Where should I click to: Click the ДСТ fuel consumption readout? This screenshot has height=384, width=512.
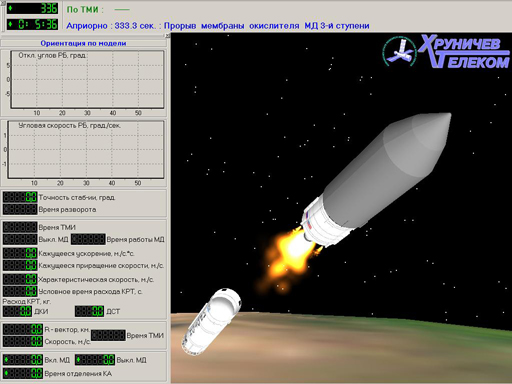89,311
